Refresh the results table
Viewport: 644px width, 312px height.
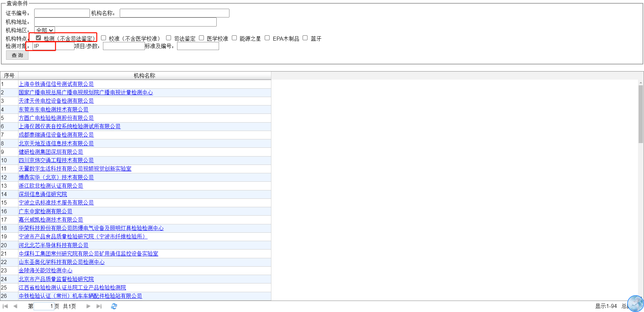coord(114,306)
